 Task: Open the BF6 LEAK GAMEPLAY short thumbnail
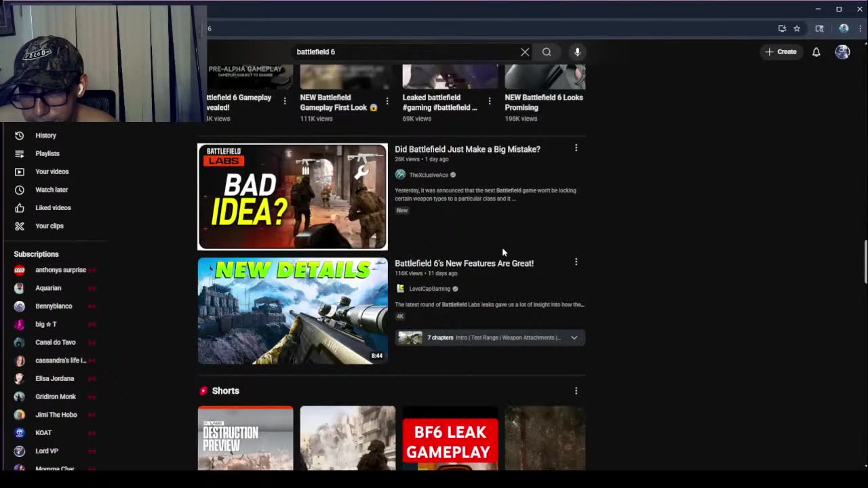point(450,438)
